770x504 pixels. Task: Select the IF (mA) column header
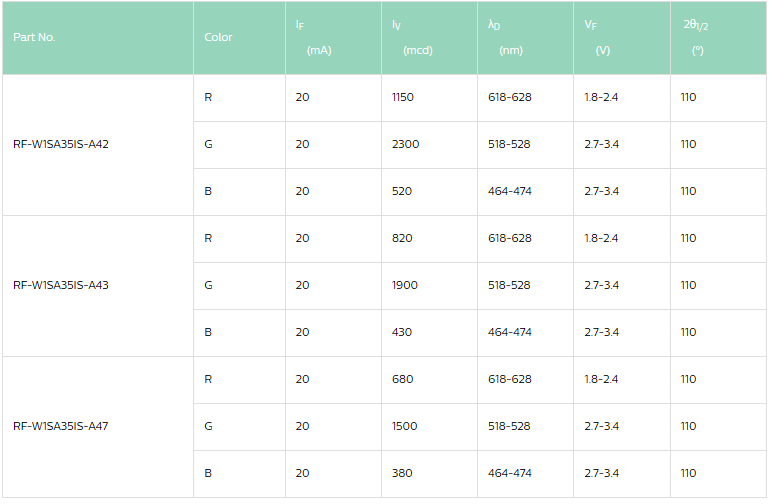[313, 37]
